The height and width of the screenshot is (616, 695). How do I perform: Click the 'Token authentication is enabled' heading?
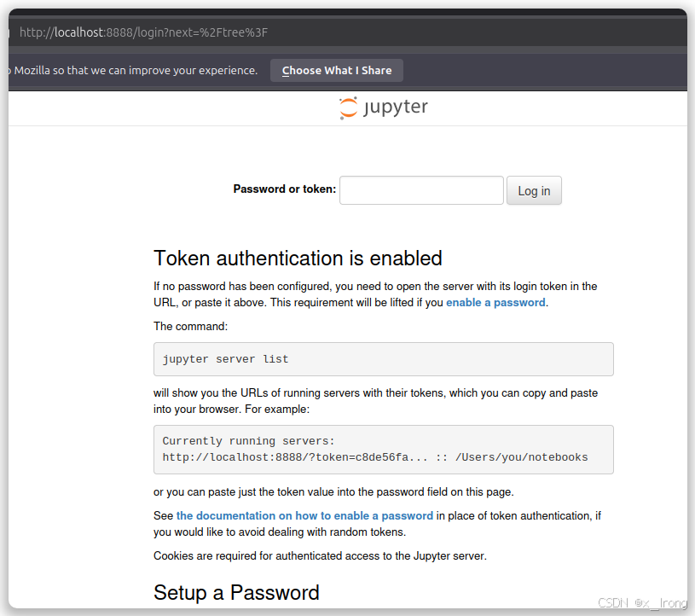(x=298, y=259)
